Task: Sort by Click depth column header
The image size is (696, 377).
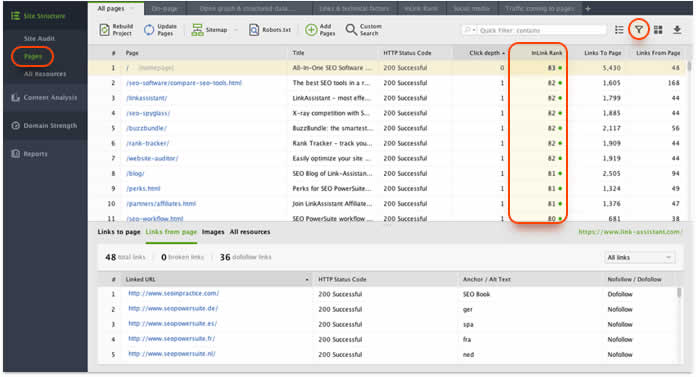Action: click(x=486, y=53)
